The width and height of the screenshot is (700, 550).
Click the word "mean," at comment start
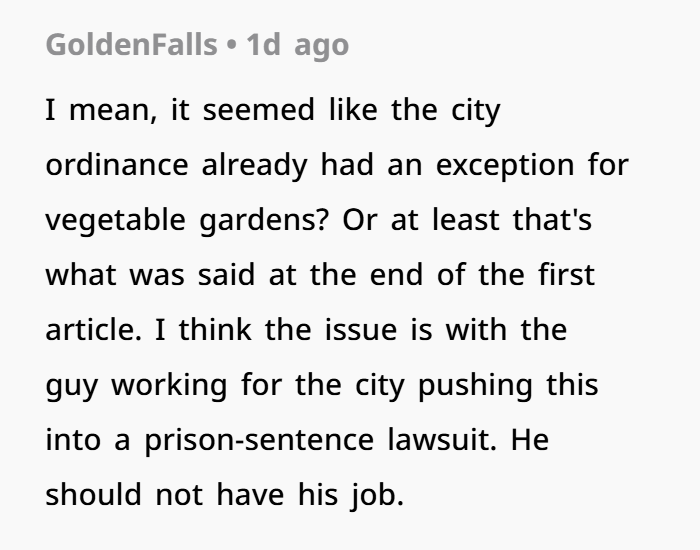[113, 111]
